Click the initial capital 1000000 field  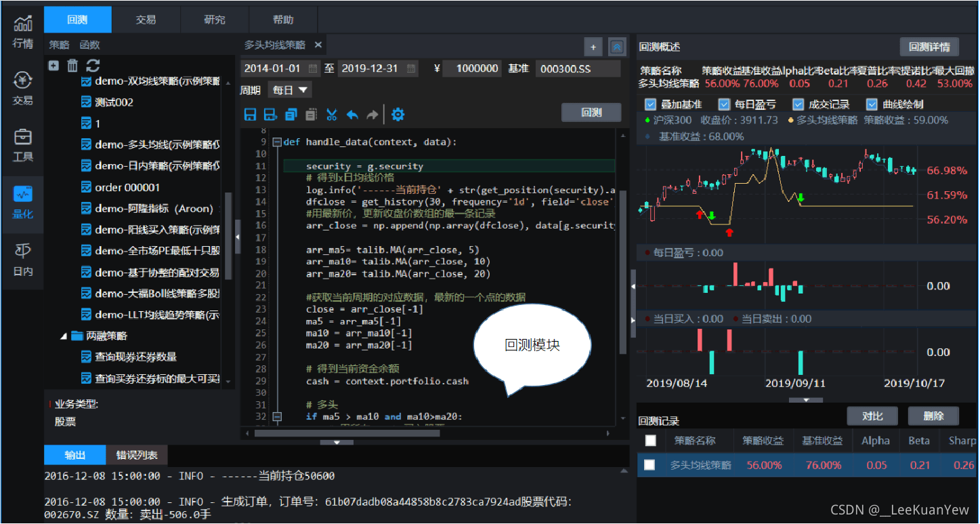pyautogui.click(x=473, y=68)
